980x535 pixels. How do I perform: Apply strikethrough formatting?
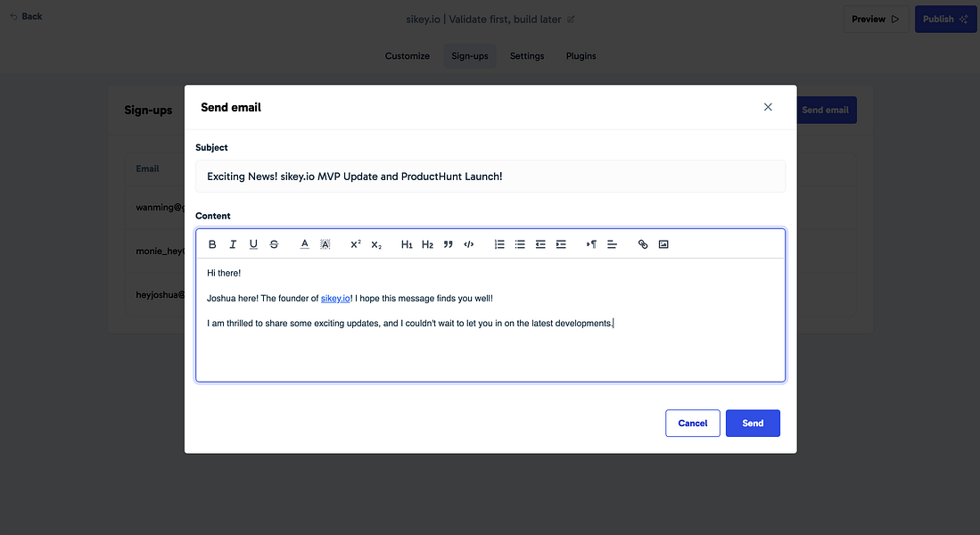(274, 244)
